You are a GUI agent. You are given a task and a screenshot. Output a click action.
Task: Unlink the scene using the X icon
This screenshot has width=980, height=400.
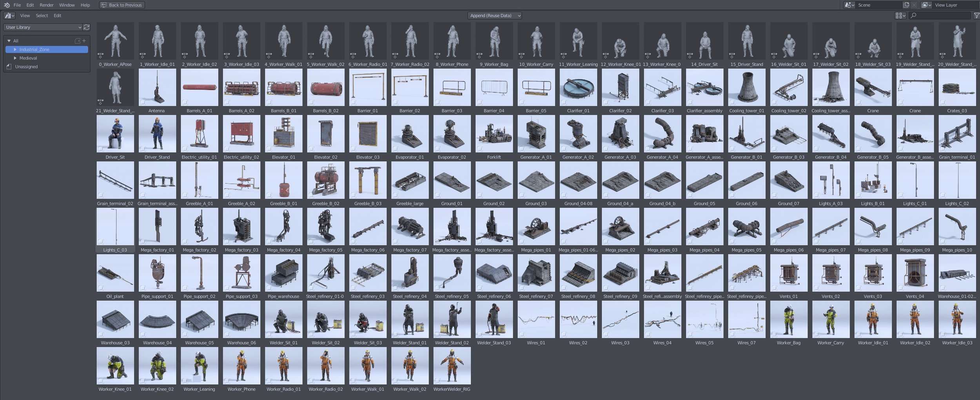tap(915, 5)
